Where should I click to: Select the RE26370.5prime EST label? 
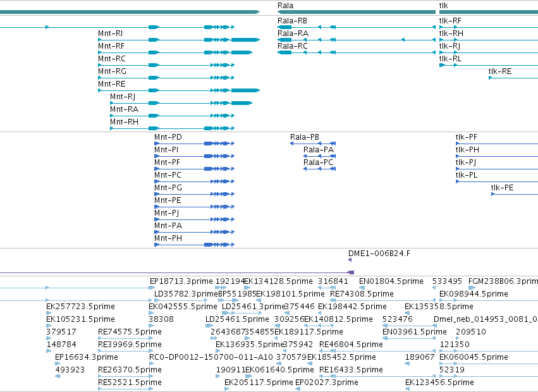130,370
